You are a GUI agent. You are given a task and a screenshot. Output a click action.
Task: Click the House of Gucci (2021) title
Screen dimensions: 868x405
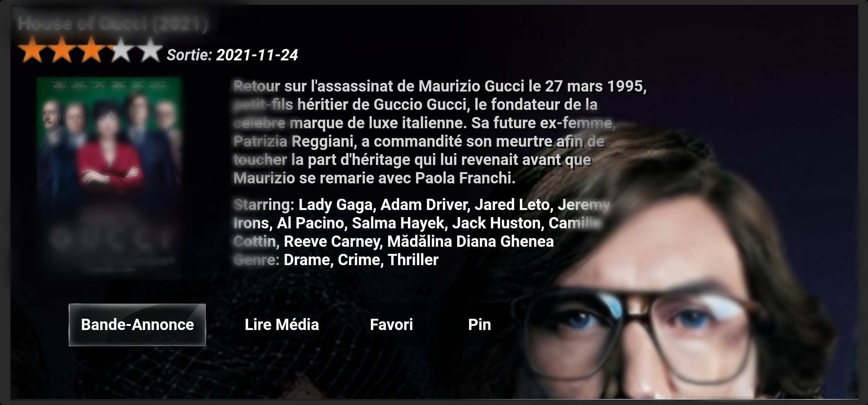click(x=112, y=24)
